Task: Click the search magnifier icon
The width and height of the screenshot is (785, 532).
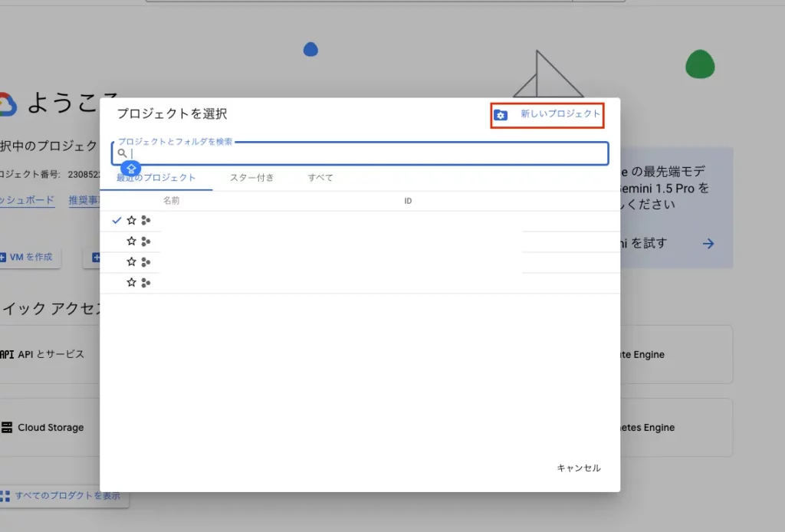Action: click(x=123, y=153)
